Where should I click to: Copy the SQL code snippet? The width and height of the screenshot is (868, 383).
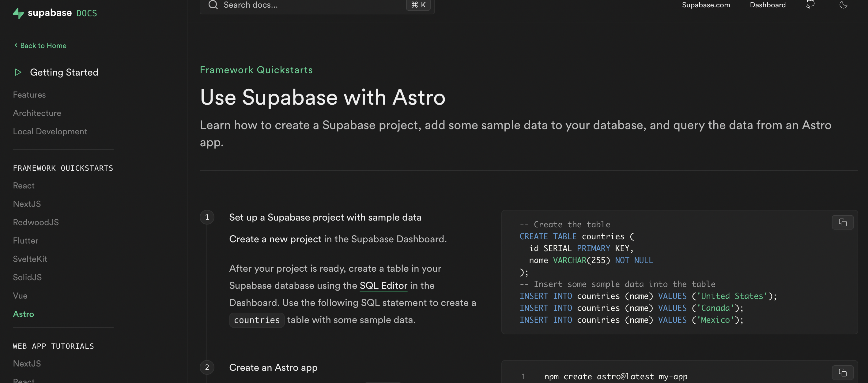tap(843, 222)
